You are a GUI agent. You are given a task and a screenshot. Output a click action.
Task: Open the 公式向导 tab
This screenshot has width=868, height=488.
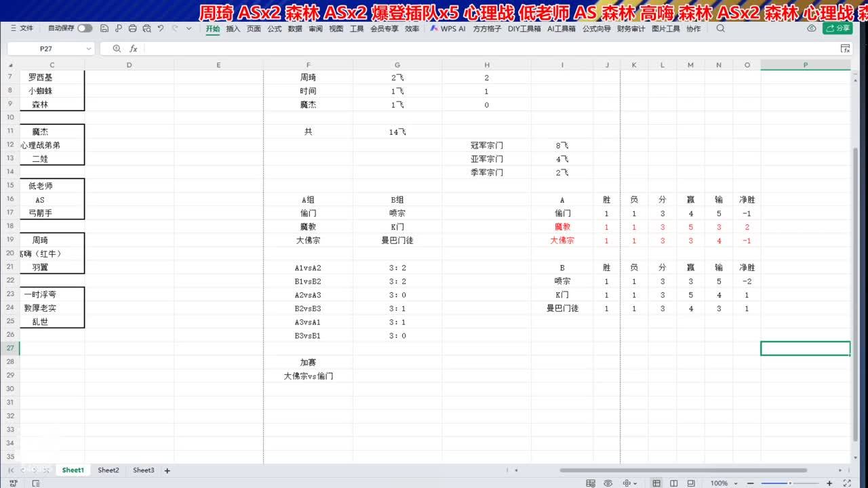(x=597, y=29)
